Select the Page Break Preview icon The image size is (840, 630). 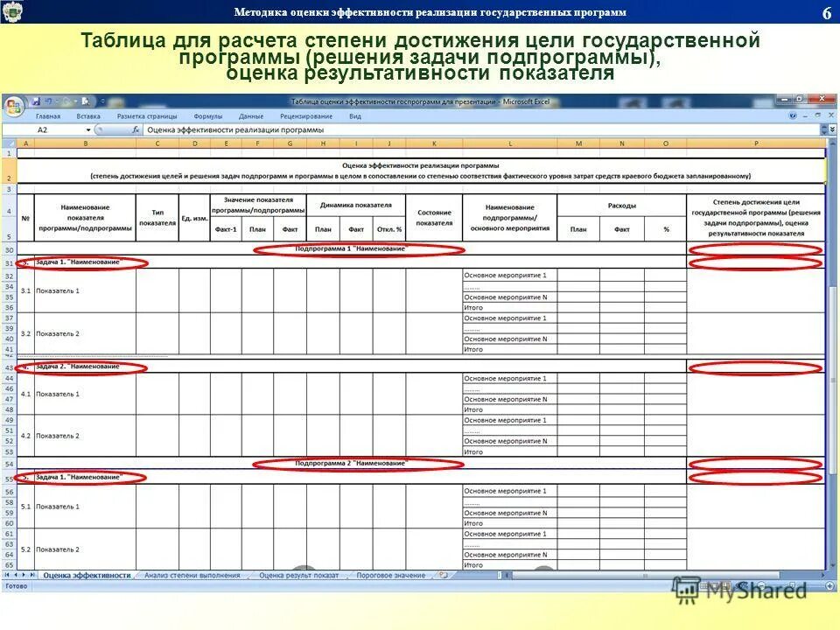pos(725,584)
